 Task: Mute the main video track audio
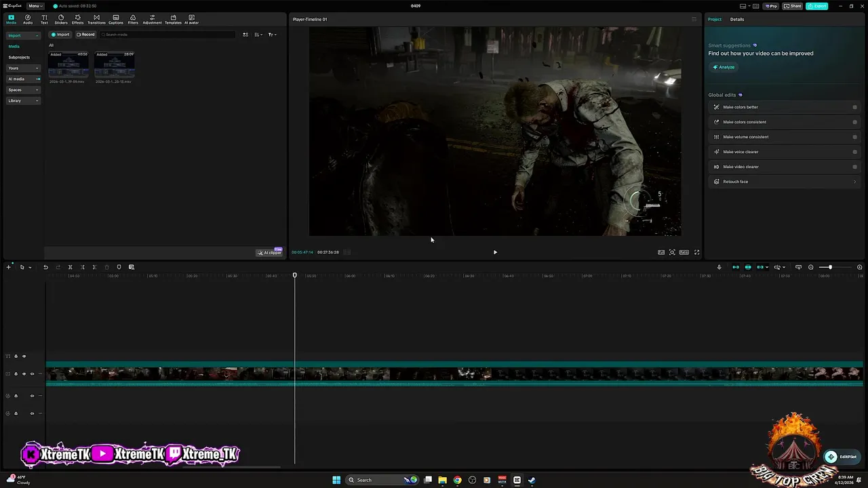32,373
